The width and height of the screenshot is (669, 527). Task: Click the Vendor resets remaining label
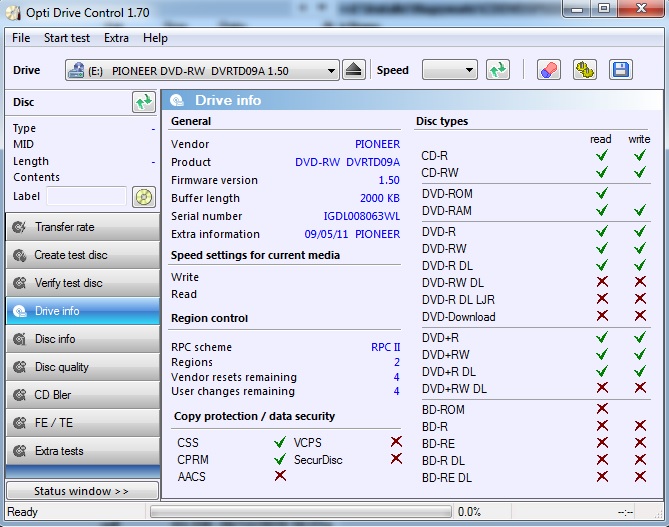click(234, 377)
